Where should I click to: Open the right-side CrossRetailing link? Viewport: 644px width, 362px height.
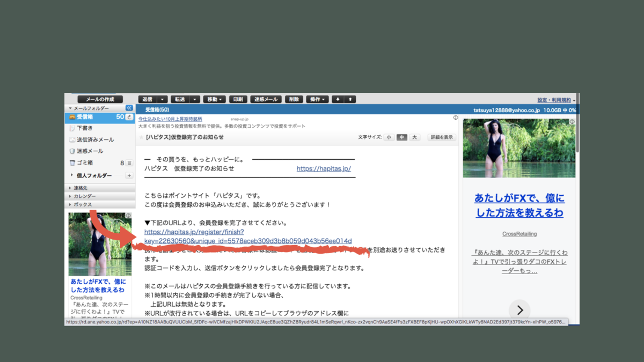click(x=519, y=234)
